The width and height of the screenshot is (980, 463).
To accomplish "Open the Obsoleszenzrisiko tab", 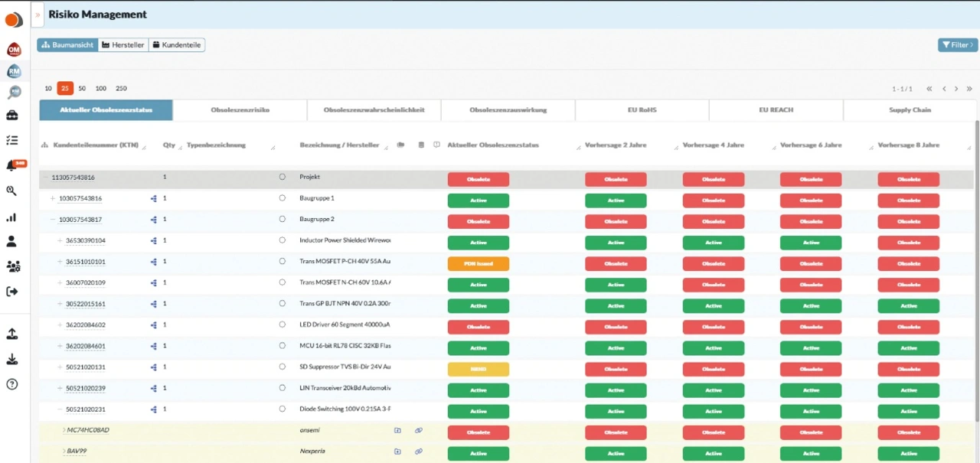I will pos(240,110).
